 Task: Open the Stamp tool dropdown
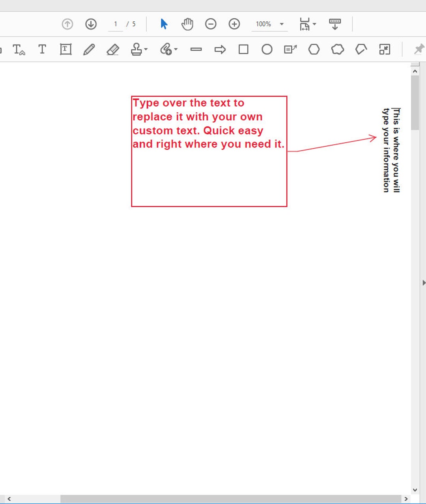coord(145,49)
